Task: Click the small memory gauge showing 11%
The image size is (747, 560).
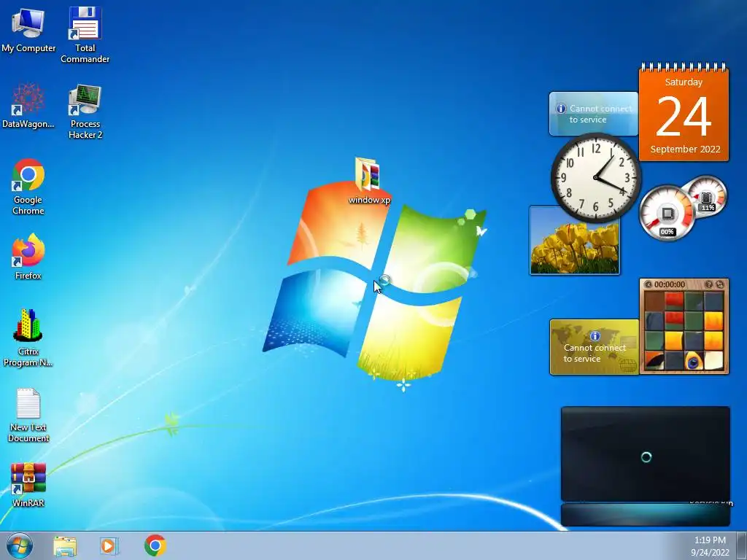Action: click(x=708, y=195)
